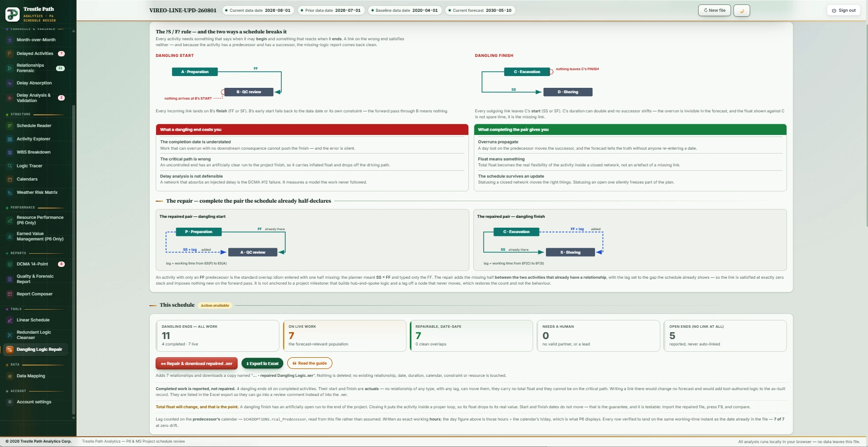Image resolution: width=868 pixels, height=447 pixels.
Task: Click the Calendars sidebar icon
Action: 10,180
